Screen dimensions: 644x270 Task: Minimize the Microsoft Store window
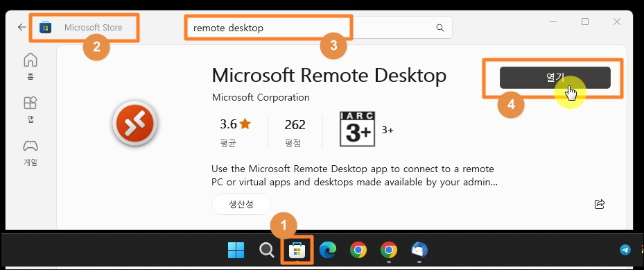click(x=554, y=22)
